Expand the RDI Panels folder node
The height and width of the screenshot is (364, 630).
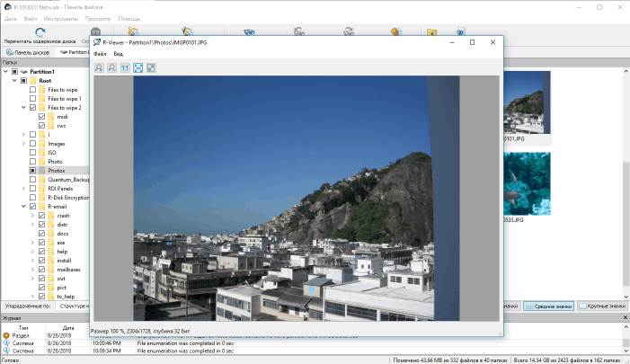point(23,189)
